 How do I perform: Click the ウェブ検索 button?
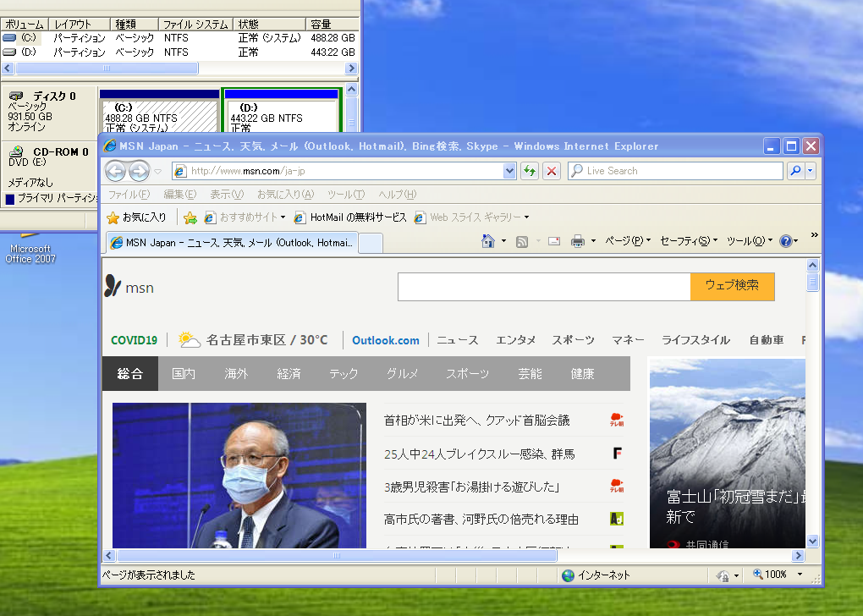[x=732, y=286]
